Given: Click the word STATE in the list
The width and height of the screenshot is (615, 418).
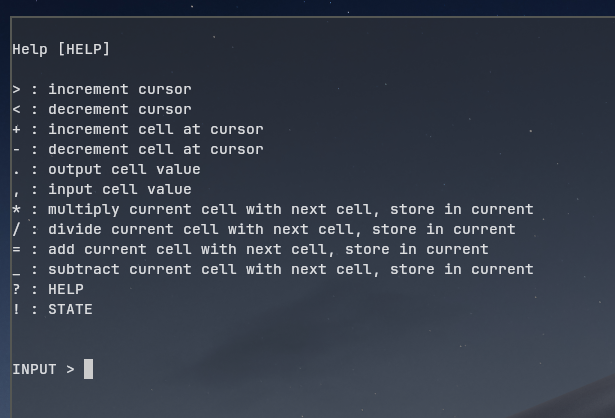Looking at the screenshot, I should point(70,309).
